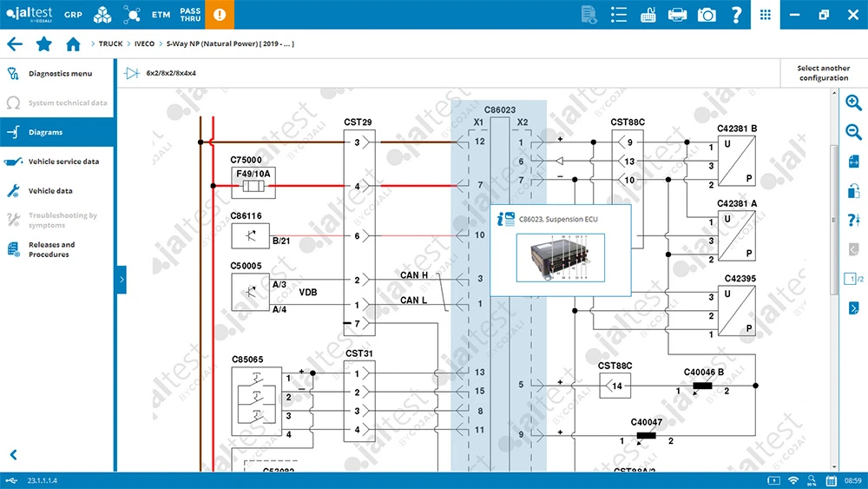Image resolution: width=868 pixels, height=489 pixels.
Task: Open Releases and Procedures
Action: click(57, 249)
